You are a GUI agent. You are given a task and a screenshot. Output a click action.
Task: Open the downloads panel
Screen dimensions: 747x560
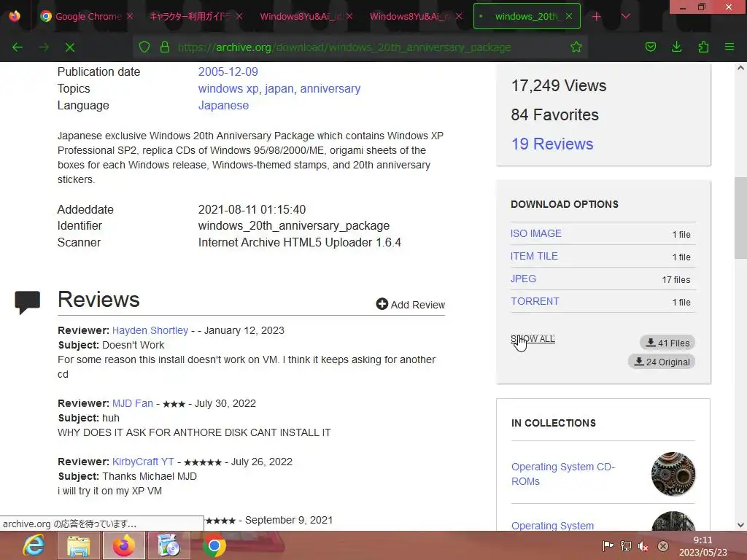(x=676, y=47)
